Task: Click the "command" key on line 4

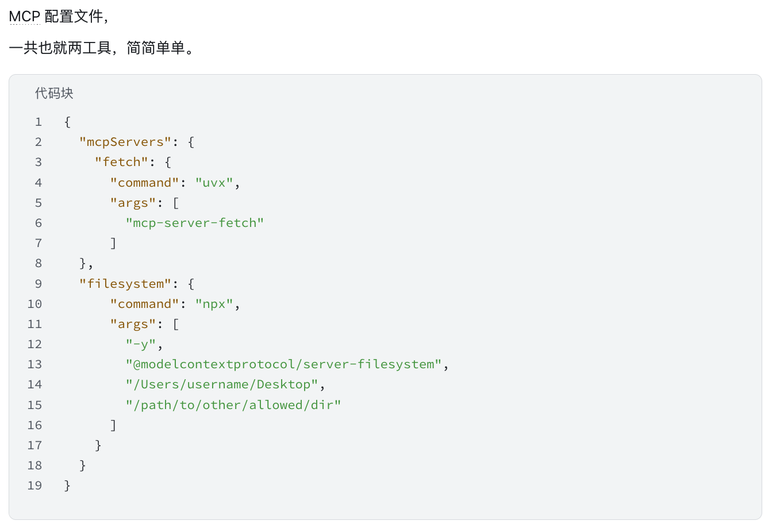Action: click(x=145, y=183)
